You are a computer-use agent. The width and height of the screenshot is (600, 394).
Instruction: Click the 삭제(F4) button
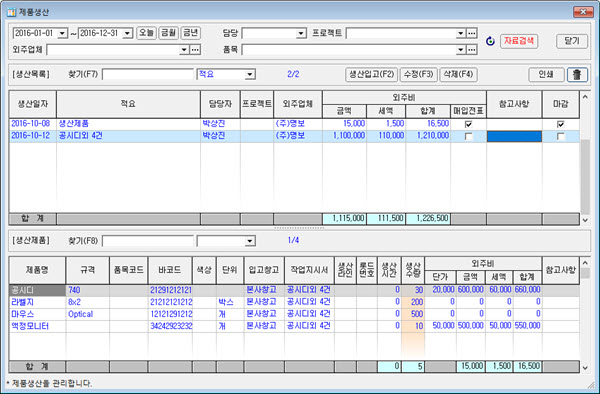[458, 74]
